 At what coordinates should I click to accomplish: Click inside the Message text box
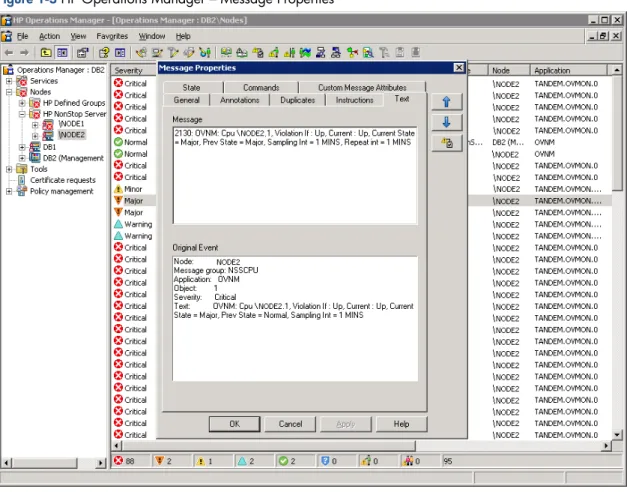(295, 175)
